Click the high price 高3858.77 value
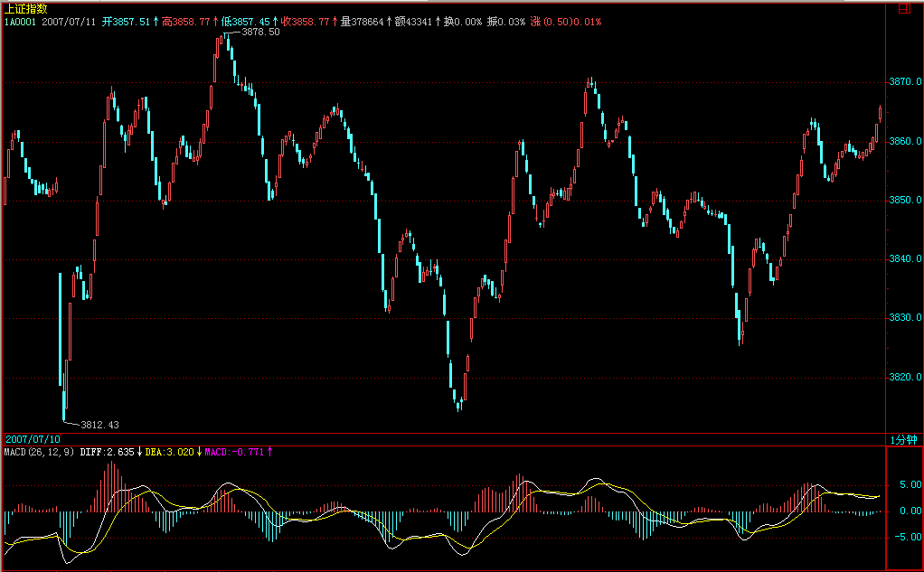This screenshot has height=572, width=924. click(x=186, y=21)
